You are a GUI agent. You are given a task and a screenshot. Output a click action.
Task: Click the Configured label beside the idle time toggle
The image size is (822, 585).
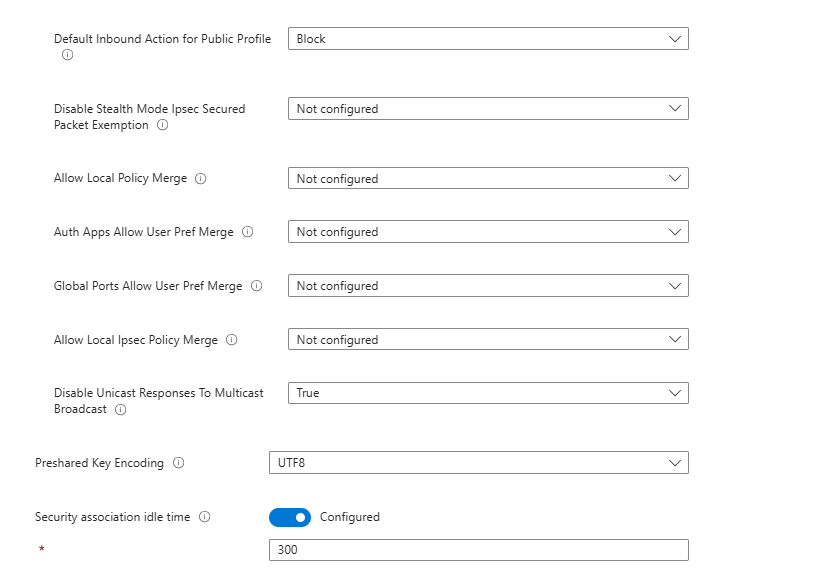click(x=350, y=517)
